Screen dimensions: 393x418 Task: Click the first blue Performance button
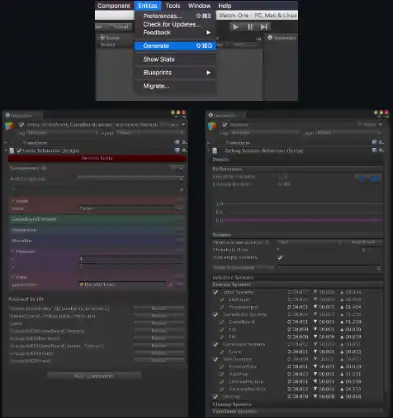pyautogui.click(x=363, y=178)
